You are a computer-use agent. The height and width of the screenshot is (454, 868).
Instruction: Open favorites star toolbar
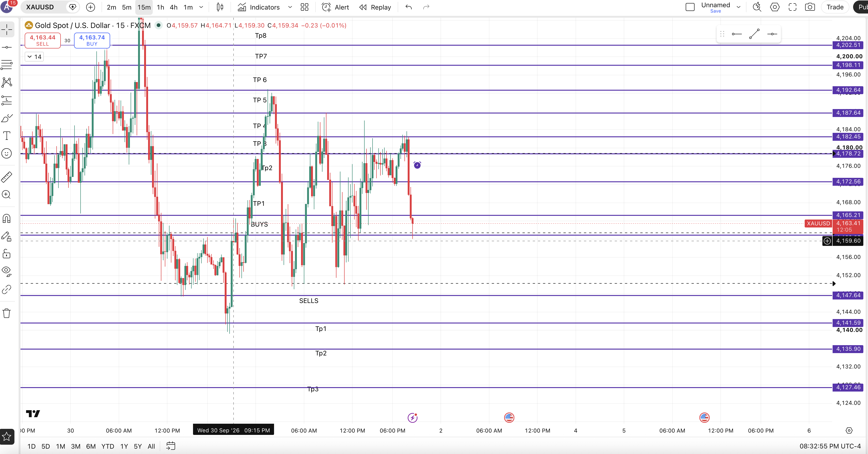point(7,437)
